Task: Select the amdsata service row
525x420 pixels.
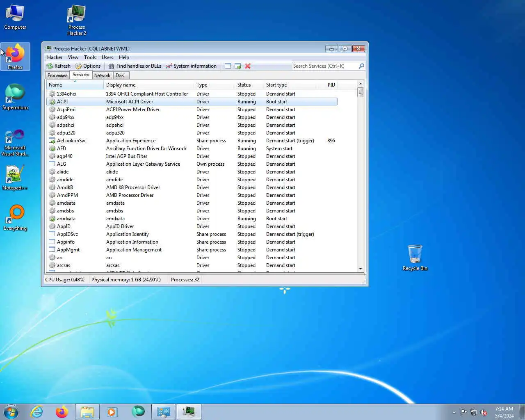Action: tap(192, 203)
